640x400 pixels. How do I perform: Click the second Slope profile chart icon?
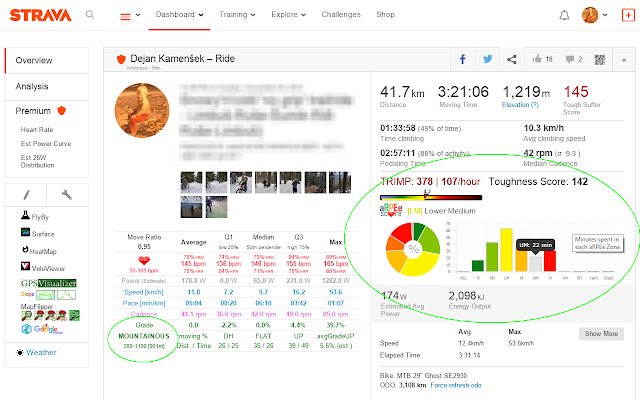pos(66,295)
